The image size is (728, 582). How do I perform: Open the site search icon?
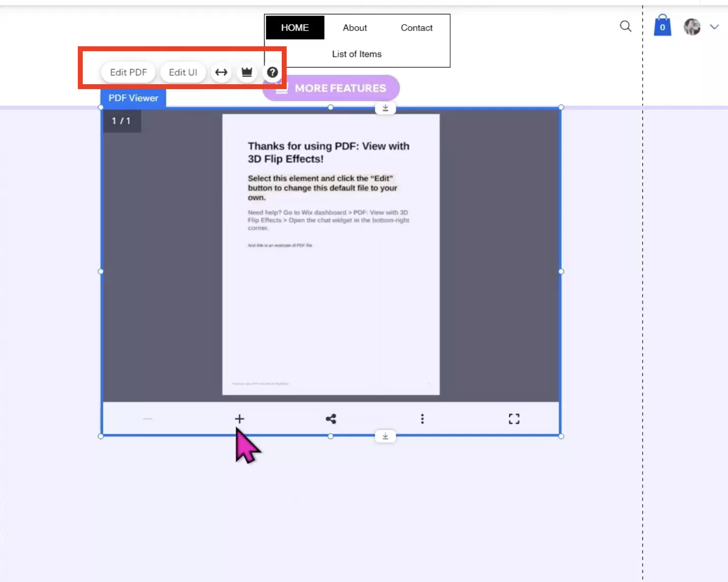coord(626,27)
